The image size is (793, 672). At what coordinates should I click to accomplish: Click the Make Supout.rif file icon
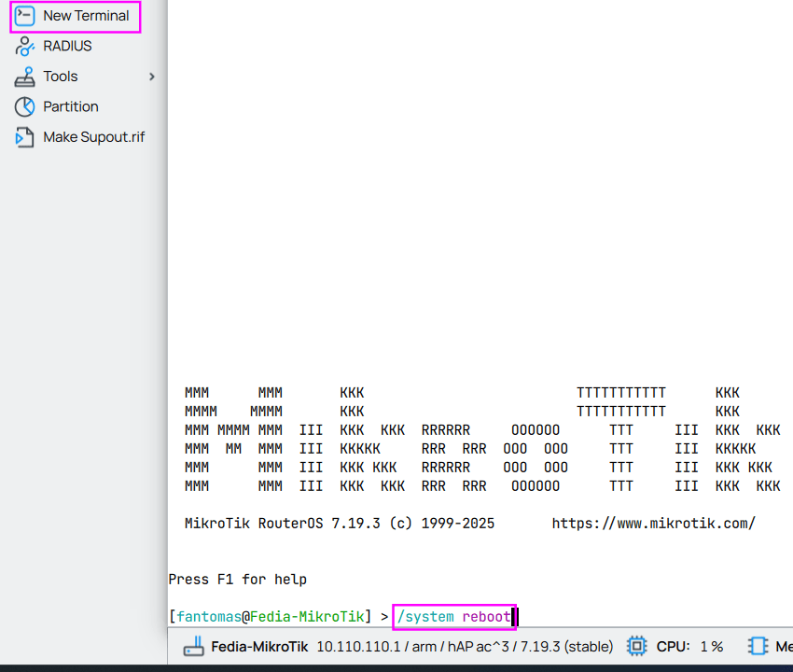(x=24, y=137)
